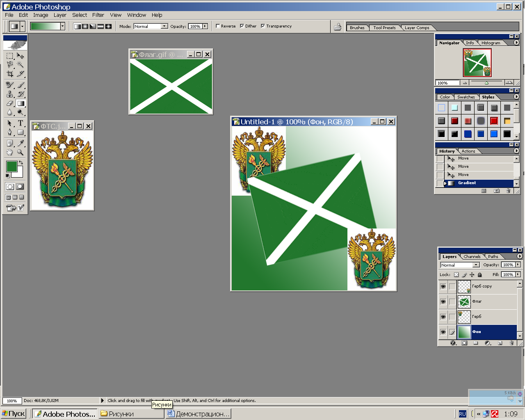Pick the foreground green color swatch

11,167
